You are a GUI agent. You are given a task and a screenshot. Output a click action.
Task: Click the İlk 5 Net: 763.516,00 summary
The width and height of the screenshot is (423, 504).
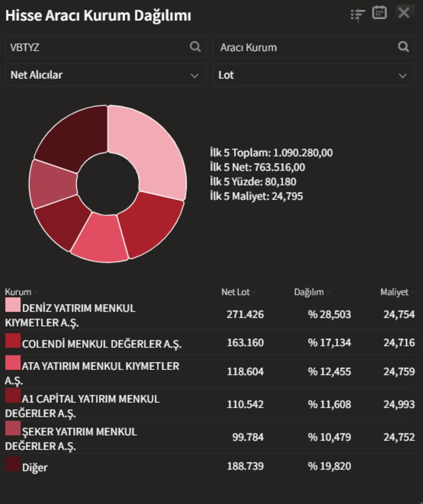point(257,167)
